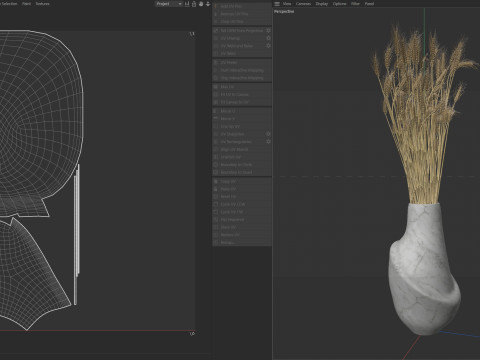Open options gear for UV Rectangularize
The width and height of the screenshot is (480, 360).
[268, 142]
